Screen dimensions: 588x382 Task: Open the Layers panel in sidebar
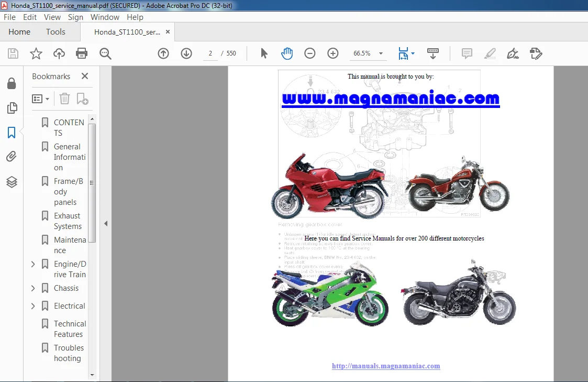[12, 182]
